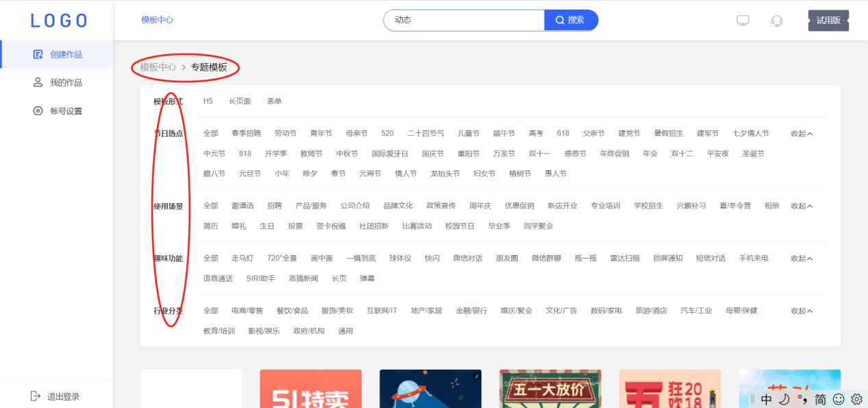Filter by 邀请函 scenario
The width and height of the screenshot is (868, 408).
click(x=243, y=206)
